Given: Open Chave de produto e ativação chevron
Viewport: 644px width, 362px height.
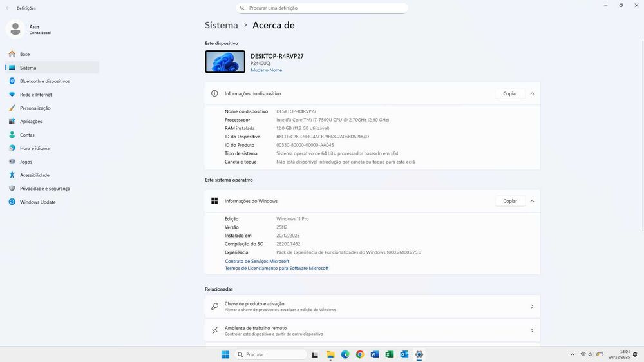Looking at the screenshot, I should click(532, 307).
